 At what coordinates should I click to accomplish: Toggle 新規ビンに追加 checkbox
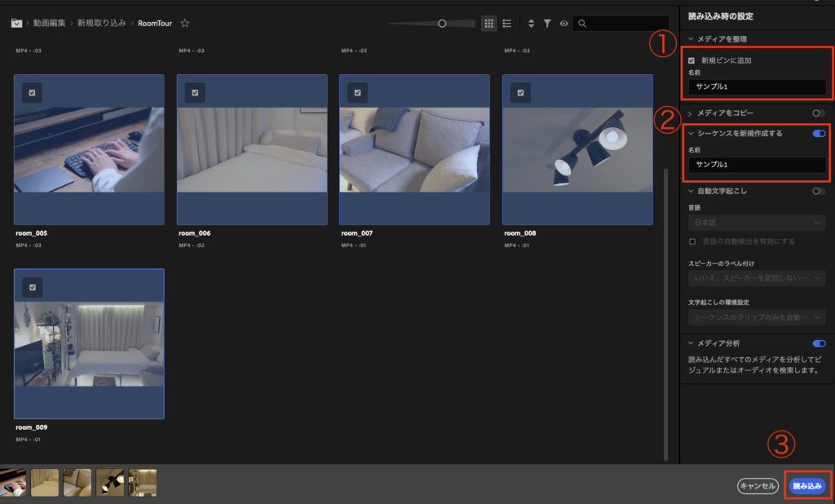pyautogui.click(x=691, y=60)
